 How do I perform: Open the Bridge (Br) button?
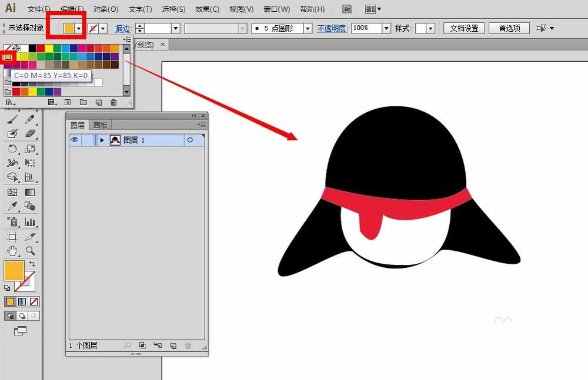click(x=348, y=9)
